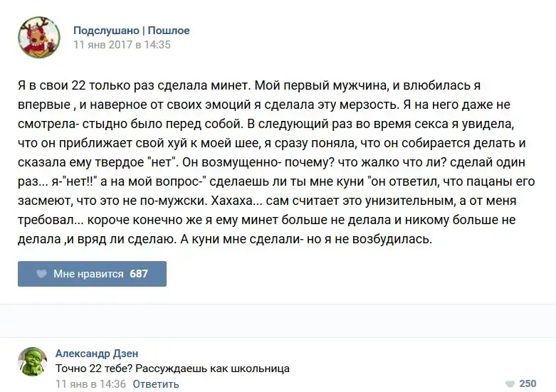
Task: Click the last line of the post text
Action: (225, 240)
